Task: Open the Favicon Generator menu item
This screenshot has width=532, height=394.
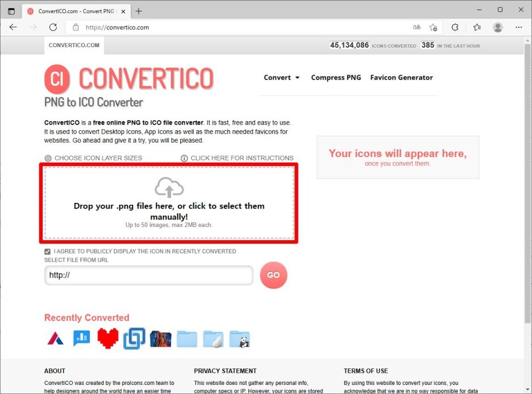Action: [401, 77]
